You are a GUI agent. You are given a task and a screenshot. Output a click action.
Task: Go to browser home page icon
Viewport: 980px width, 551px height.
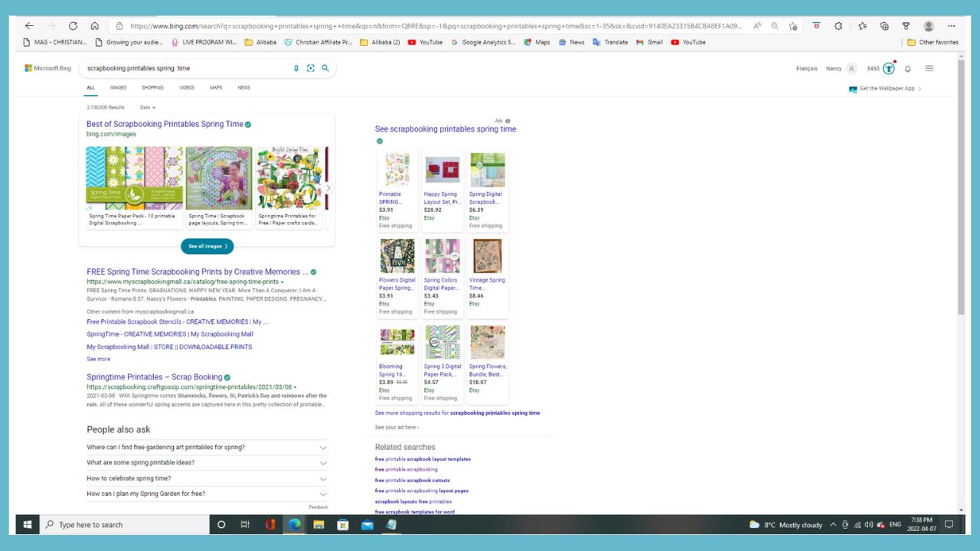pyautogui.click(x=94, y=25)
